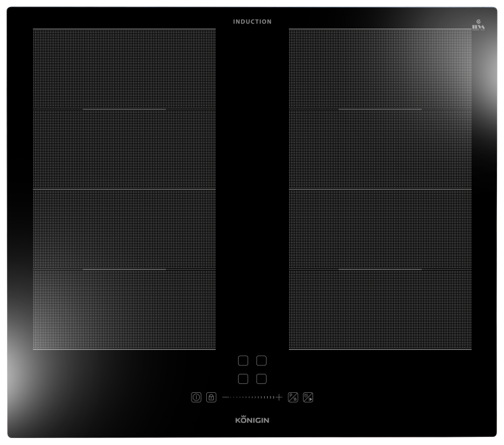Set power level at middle of slider
504x445 pixels.
(252, 397)
